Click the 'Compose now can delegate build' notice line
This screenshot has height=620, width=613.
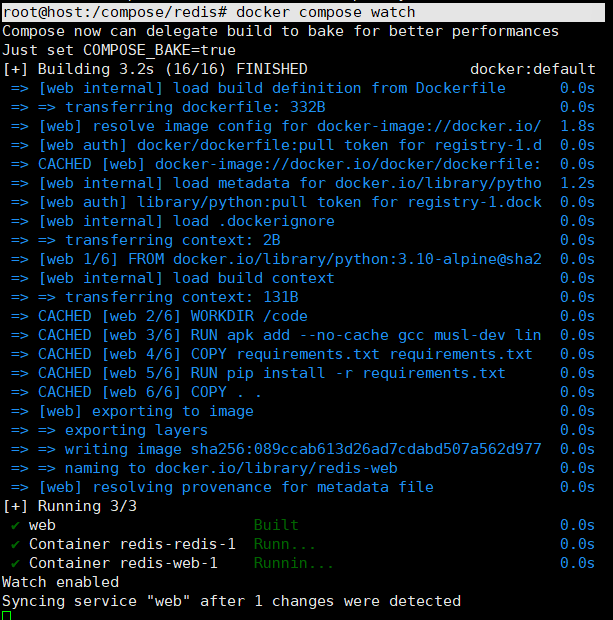(280, 31)
